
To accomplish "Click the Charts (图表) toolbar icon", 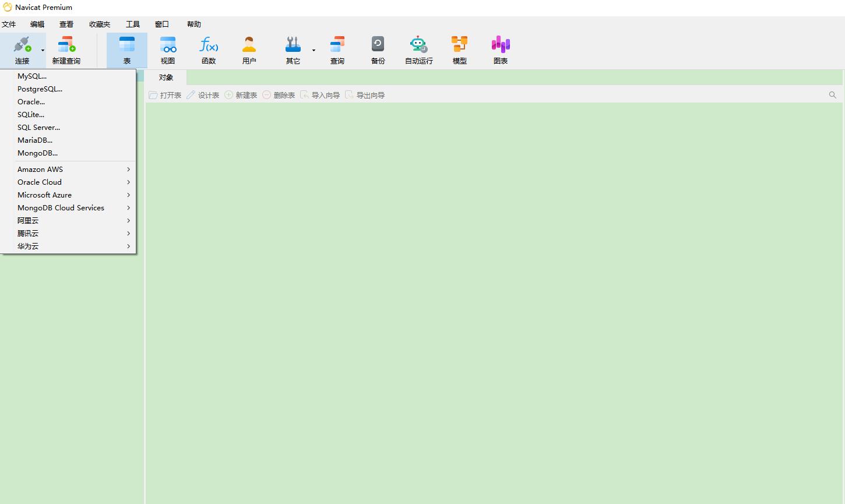I will [x=500, y=50].
